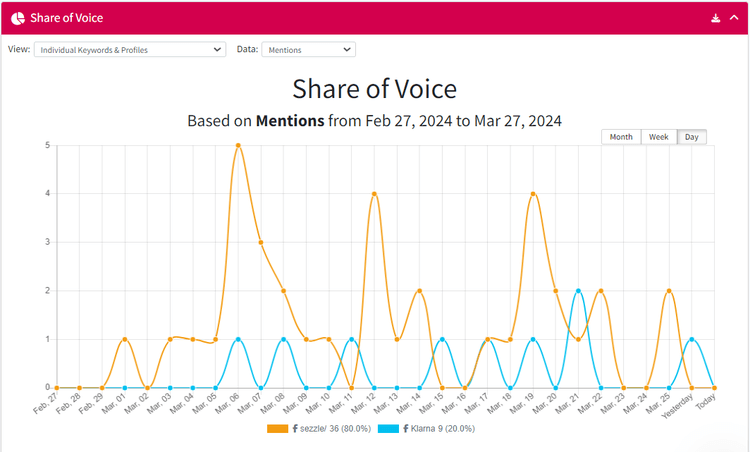Screen dimensions: 750x452
Task: Open the View dropdown for keywords and profiles
Action: (x=130, y=50)
